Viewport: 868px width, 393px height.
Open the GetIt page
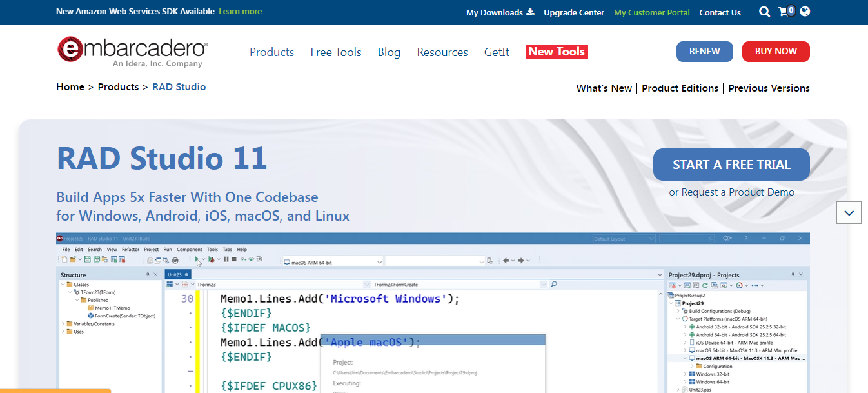click(497, 52)
